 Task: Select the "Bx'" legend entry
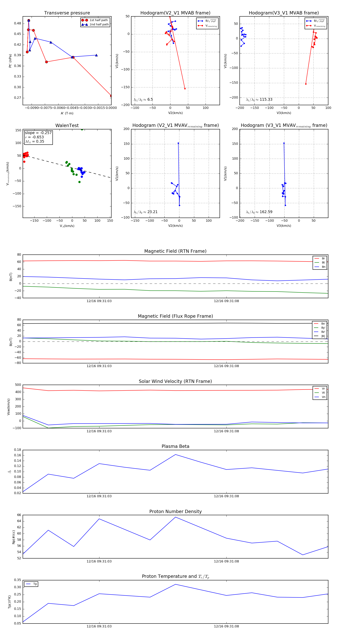point(320,324)
